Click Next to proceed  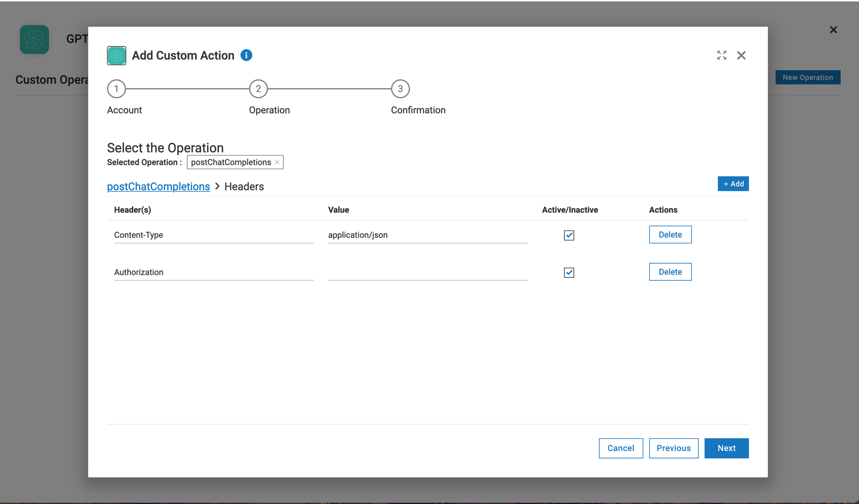(x=726, y=448)
